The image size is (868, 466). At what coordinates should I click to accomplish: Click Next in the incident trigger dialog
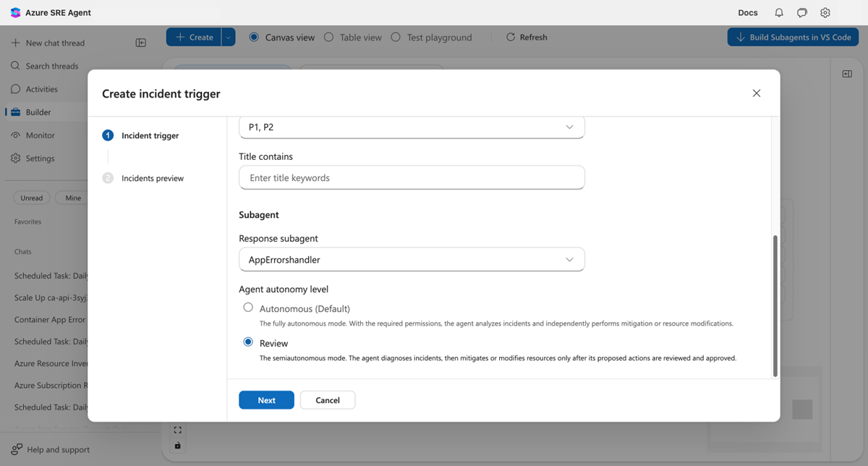point(266,399)
